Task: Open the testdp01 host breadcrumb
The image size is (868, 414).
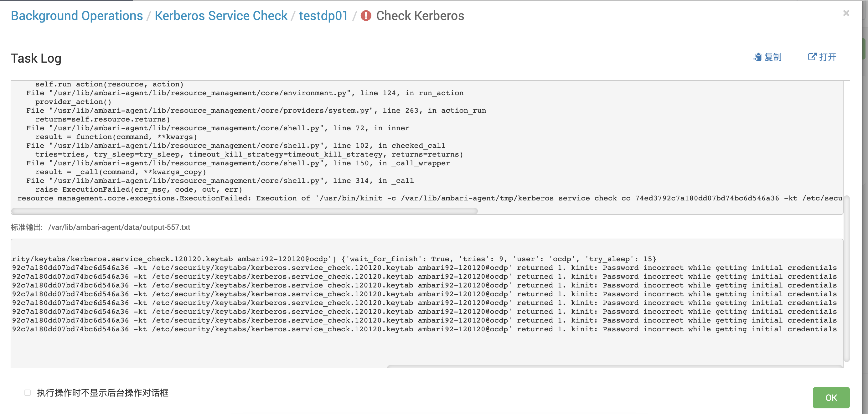Action: coord(323,16)
